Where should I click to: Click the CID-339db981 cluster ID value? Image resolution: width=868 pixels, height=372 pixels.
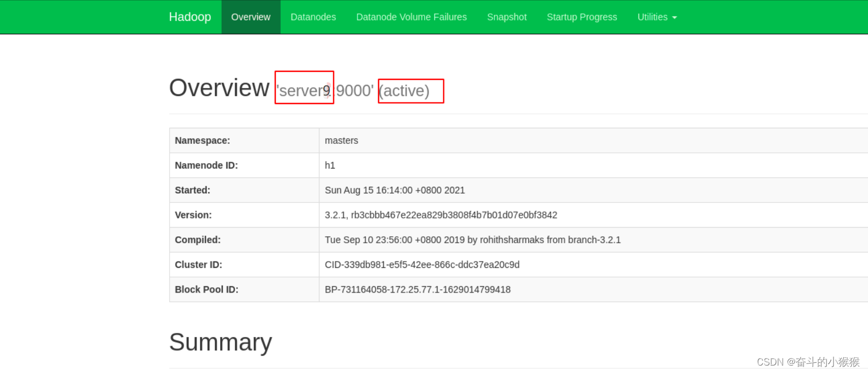(422, 265)
